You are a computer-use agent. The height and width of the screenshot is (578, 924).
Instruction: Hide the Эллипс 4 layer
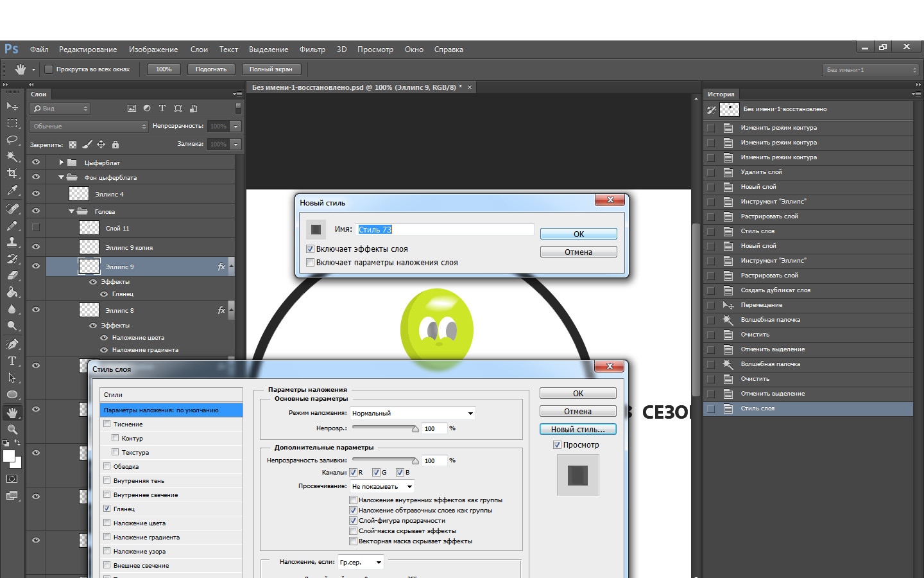(36, 193)
